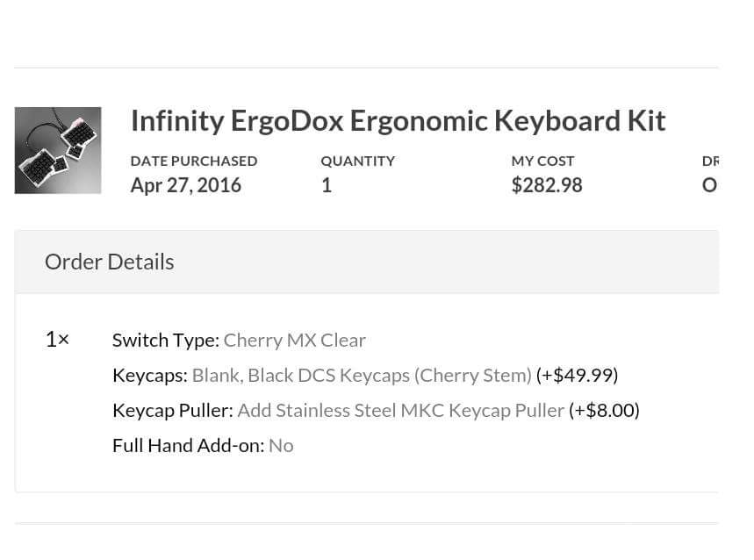Click the DATE PURCHASED column label
The image size is (754, 560).
click(x=194, y=161)
